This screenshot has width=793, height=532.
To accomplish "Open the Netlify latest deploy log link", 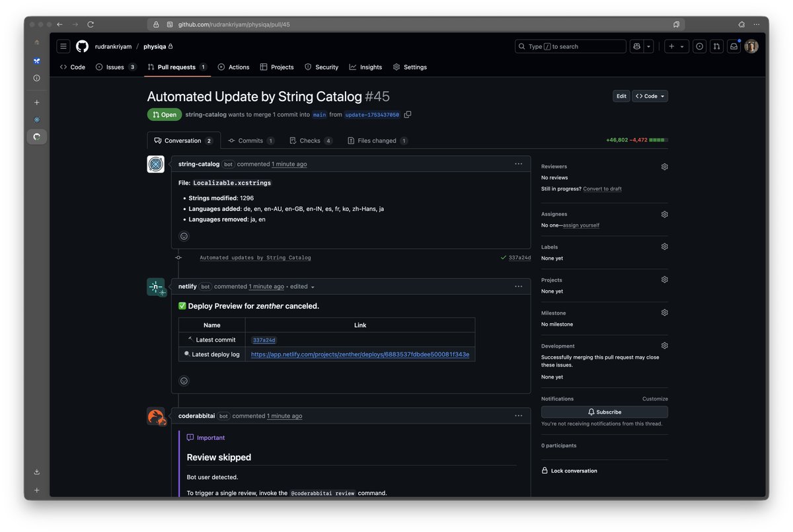I will (360, 354).
